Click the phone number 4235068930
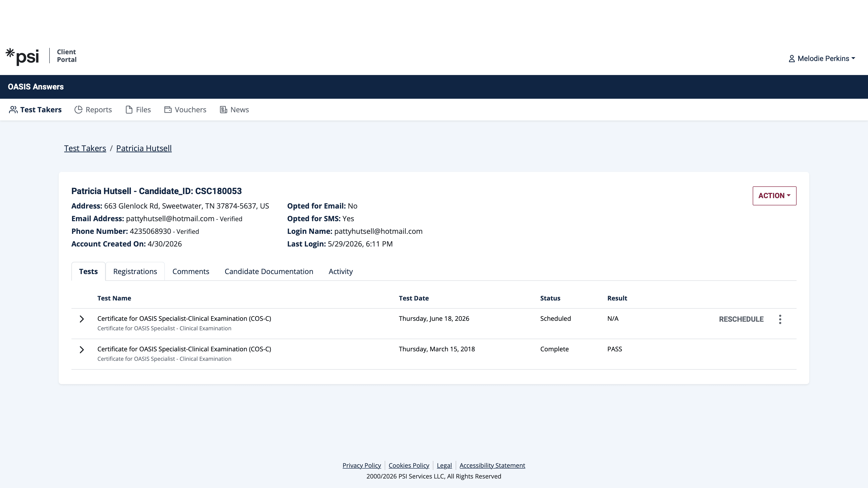This screenshot has height=488, width=868. point(150,231)
